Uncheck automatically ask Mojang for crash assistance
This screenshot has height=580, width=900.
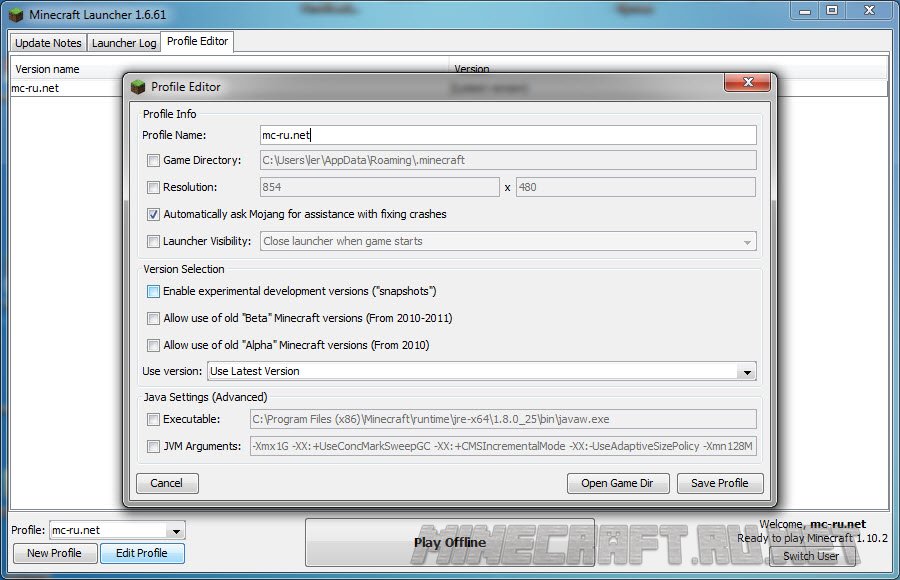pyautogui.click(x=153, y=214)
